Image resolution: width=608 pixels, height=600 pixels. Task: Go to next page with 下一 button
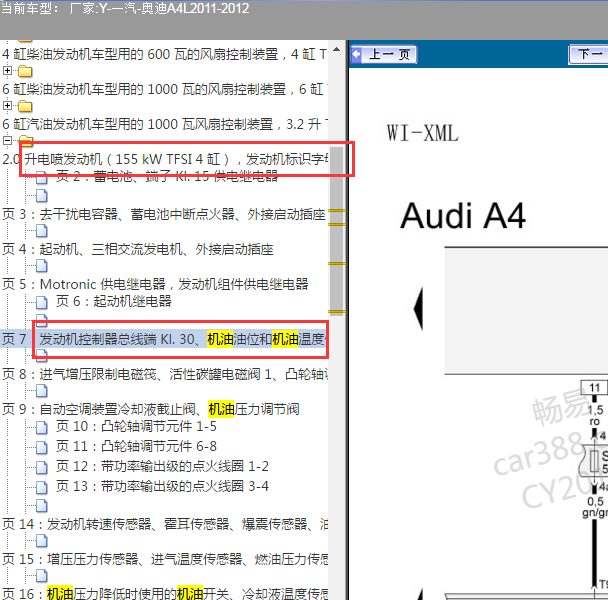coord(588,55)
